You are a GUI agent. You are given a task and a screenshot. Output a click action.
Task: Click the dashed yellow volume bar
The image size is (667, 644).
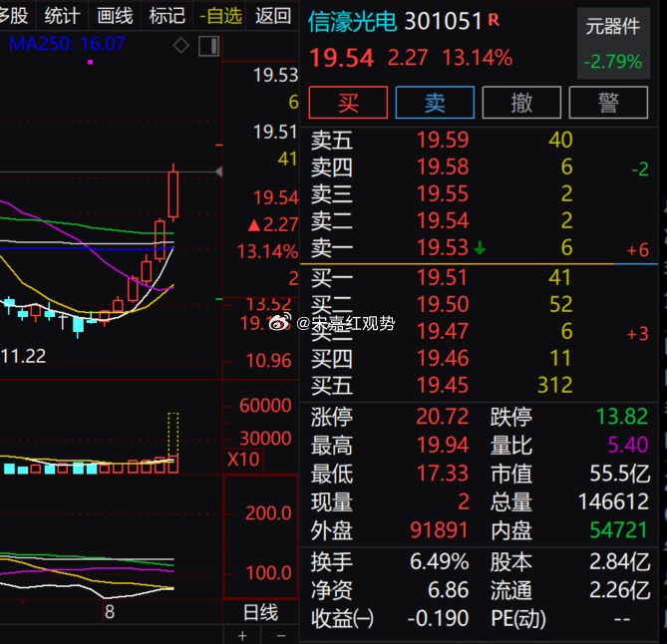[x=172, y=435]
